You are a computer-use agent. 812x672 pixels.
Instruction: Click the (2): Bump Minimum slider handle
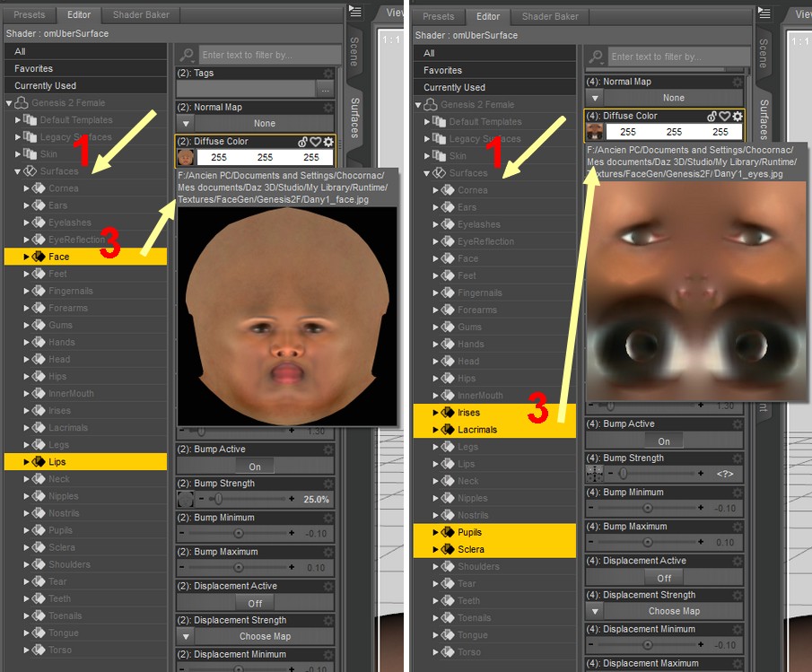tap(238, 533)
